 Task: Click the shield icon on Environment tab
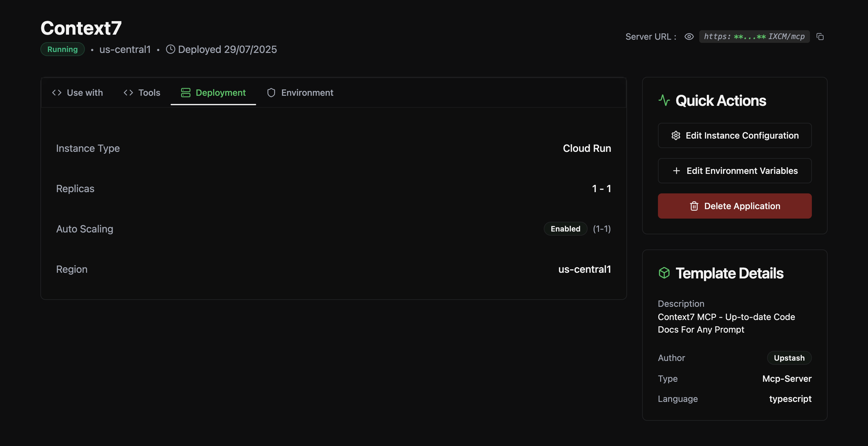[271, 93]
